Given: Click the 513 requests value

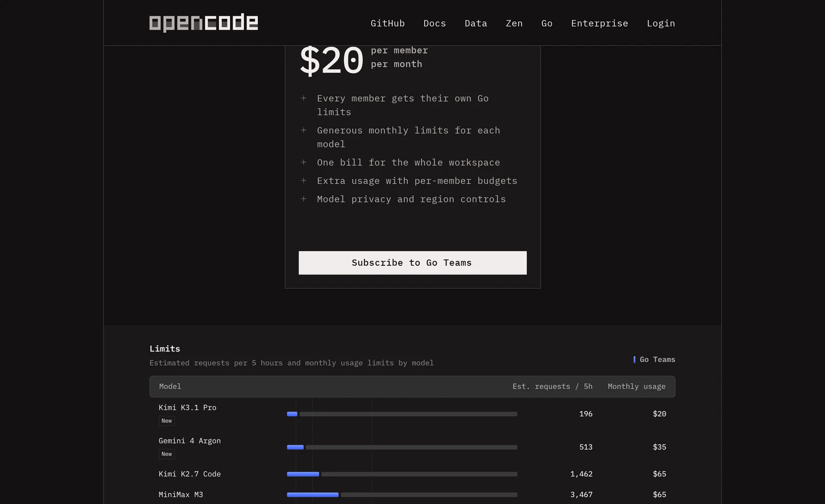Looking at the screenshot, I should click(586, 447).
